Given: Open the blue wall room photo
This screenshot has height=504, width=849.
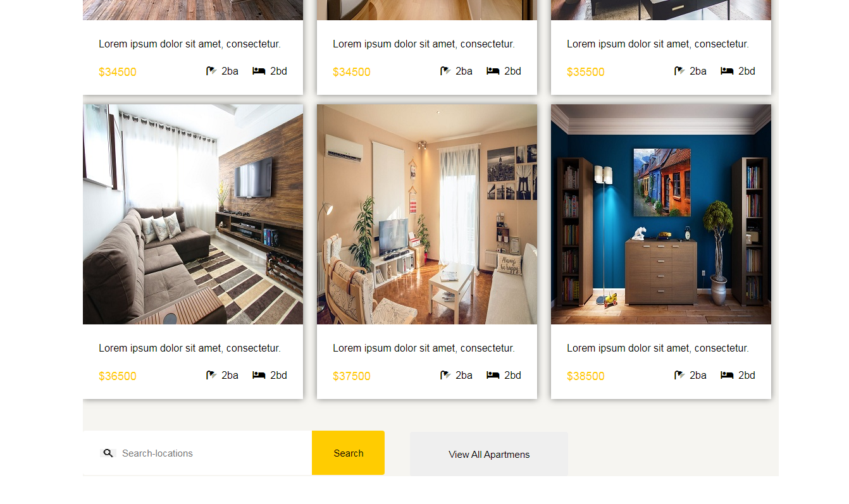Looking at the screenshot, I should tap(661, 214).
